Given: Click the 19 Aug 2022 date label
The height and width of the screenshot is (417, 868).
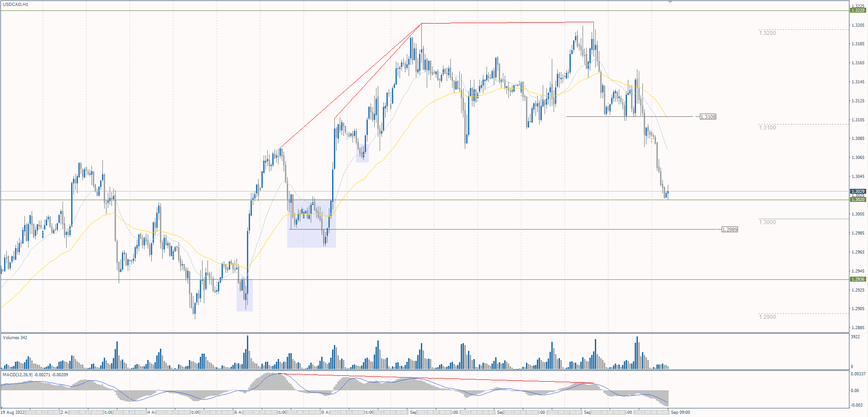Looking at the screenshot, I should 13,412.
